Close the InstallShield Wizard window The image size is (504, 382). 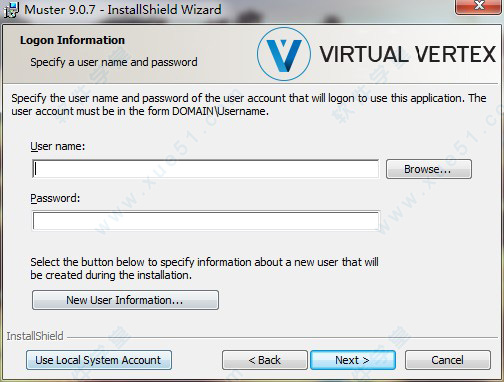pyautogui.click(x=479, y=6)
